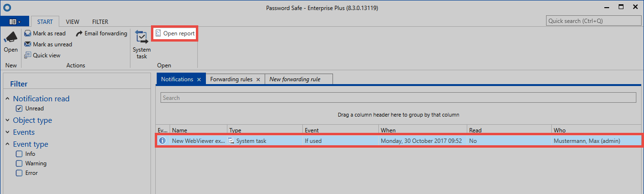Switch to the VIEW ribbon tab

click(73, 22)
